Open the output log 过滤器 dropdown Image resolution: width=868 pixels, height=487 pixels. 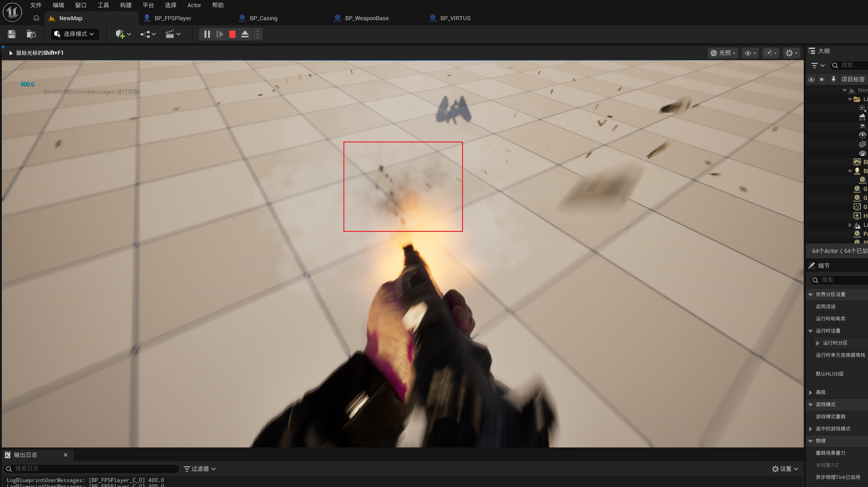click(200, 469)
